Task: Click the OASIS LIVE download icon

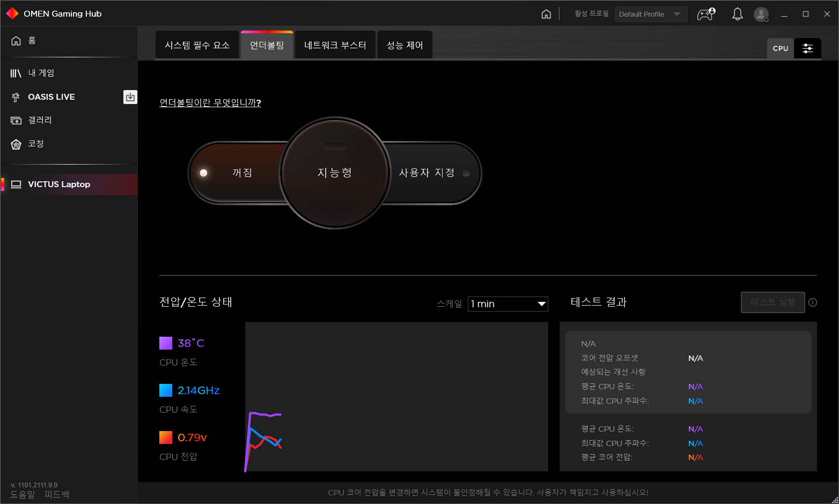Action: point(130,97)
